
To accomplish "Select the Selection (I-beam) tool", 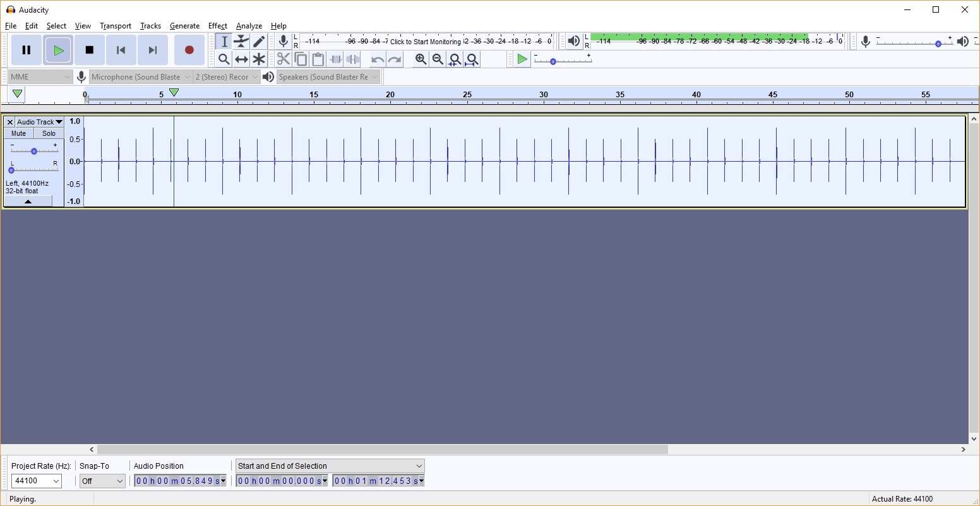I will point(224,42).
